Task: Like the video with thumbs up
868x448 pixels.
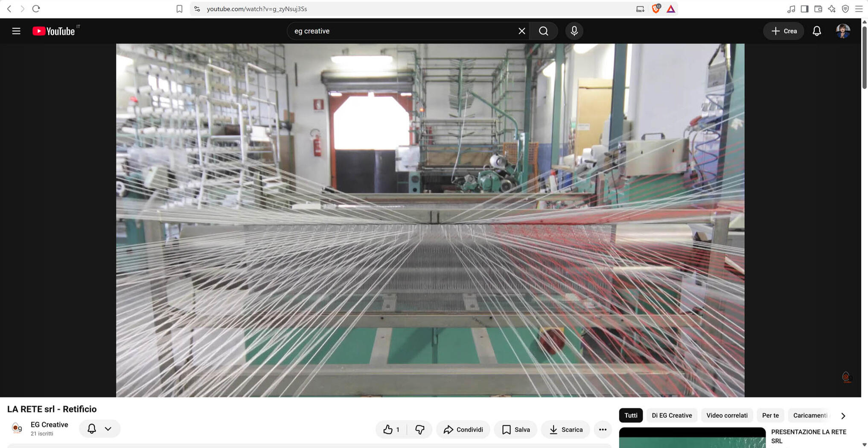Action: click(391, 429)
